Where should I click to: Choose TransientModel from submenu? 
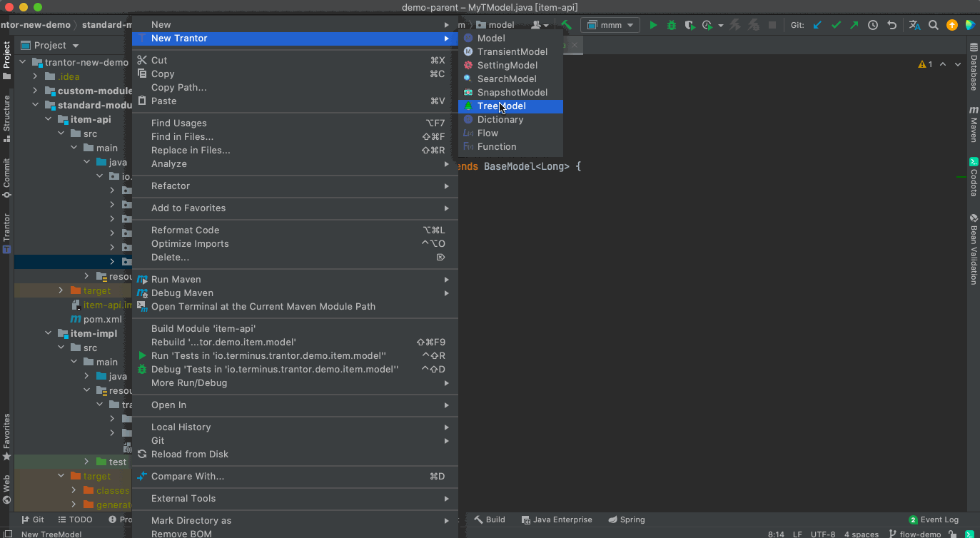coord(510,51)
